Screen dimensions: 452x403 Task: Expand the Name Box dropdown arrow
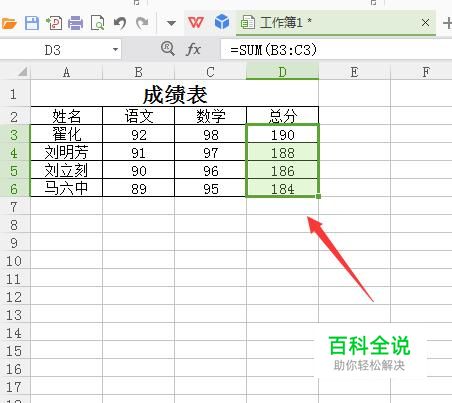click(x=115, y=50)
